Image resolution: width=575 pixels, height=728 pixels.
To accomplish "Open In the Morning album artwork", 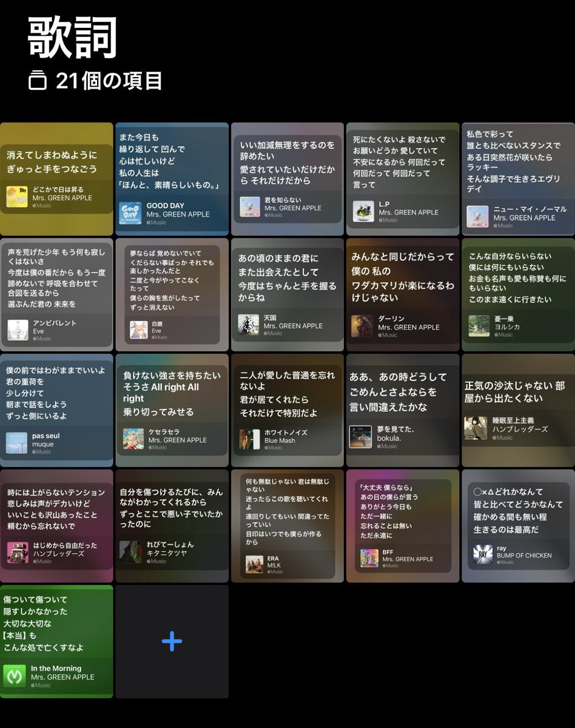I will click(15, 676).
